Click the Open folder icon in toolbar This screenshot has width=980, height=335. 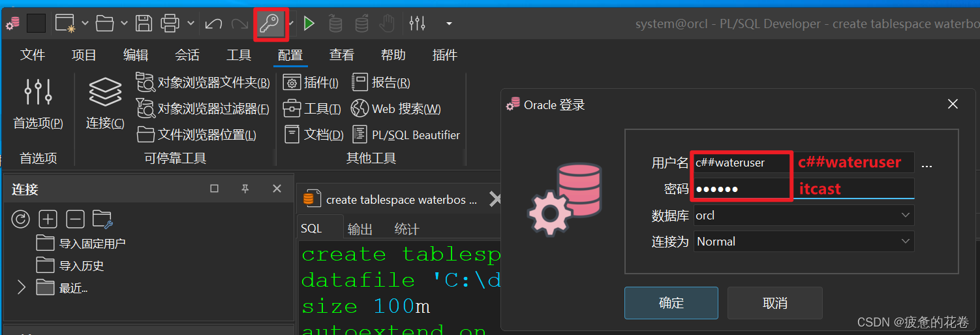[105, 24]
